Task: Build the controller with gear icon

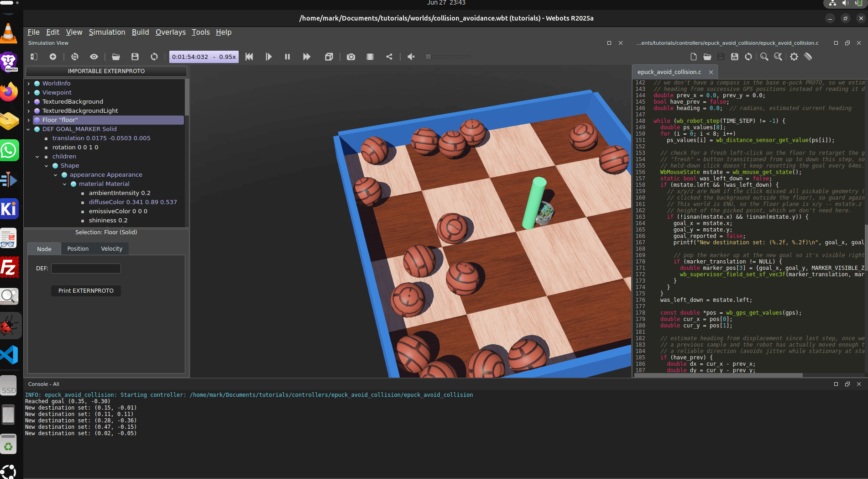Action: pos(794,57)
